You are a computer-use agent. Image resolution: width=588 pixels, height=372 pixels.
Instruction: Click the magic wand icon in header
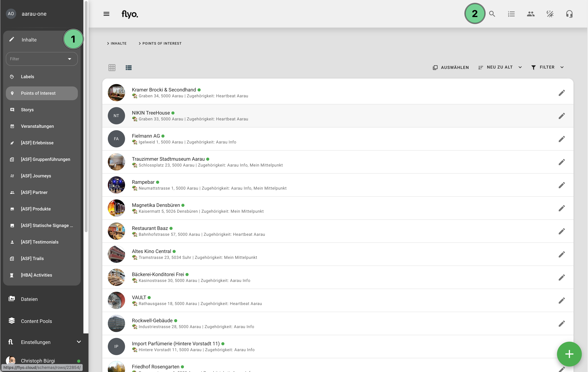pyautogui.click(x=550, y=14)
